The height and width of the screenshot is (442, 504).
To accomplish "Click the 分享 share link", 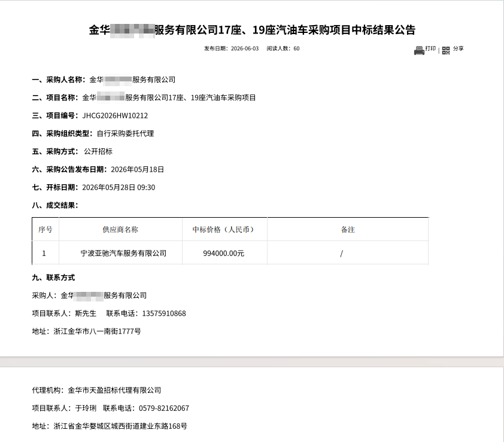I will [459, 48].
